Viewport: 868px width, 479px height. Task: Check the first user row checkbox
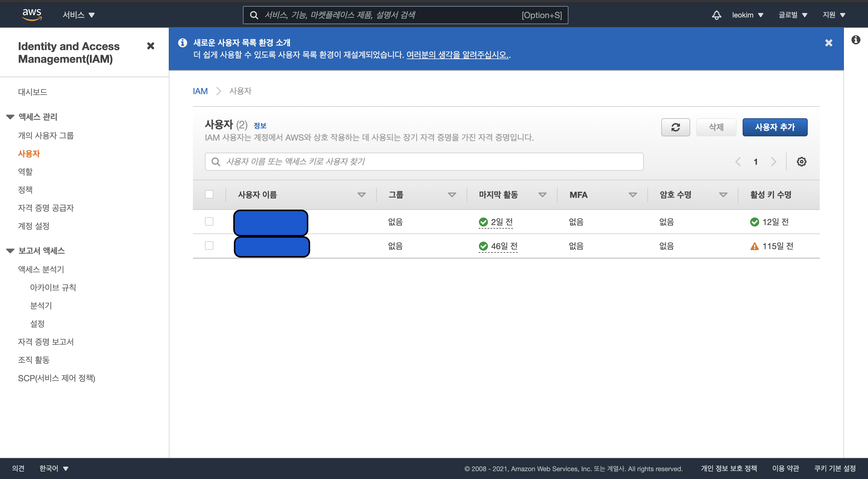click(209, 221)
